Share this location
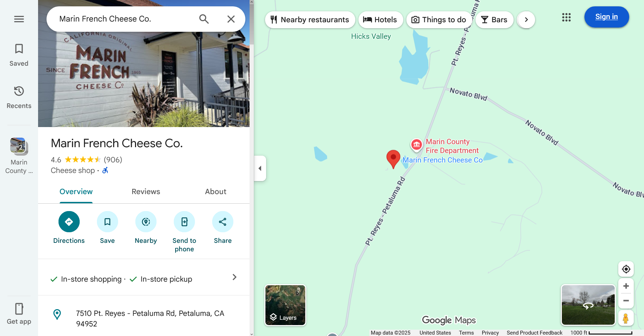 pyautogui.click(x=223, y=222)
